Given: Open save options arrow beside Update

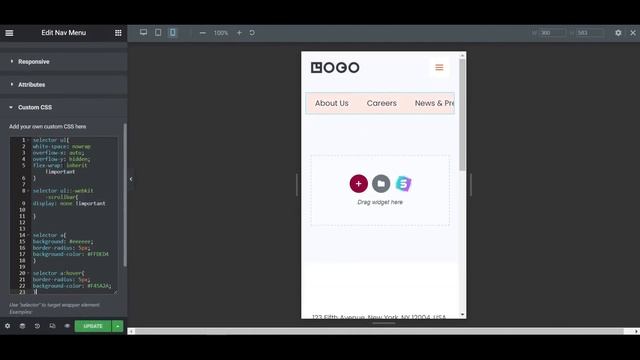Looking at the screenshot, I should click(x=118, y=326).
